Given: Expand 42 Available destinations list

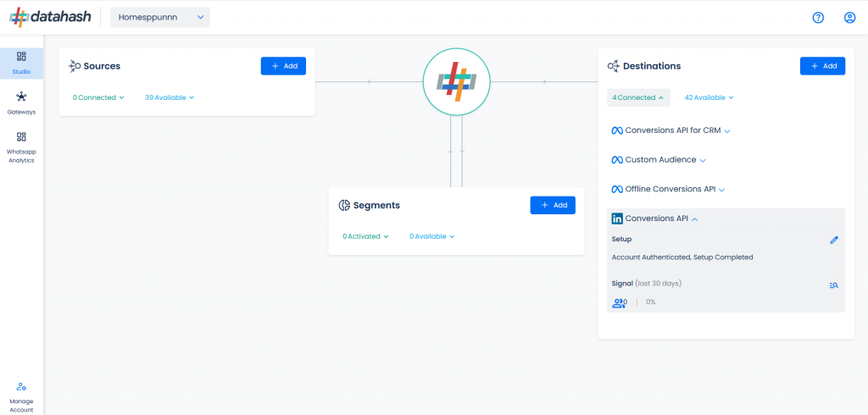Looking at the screenshot, I should (x=709, y=97).
